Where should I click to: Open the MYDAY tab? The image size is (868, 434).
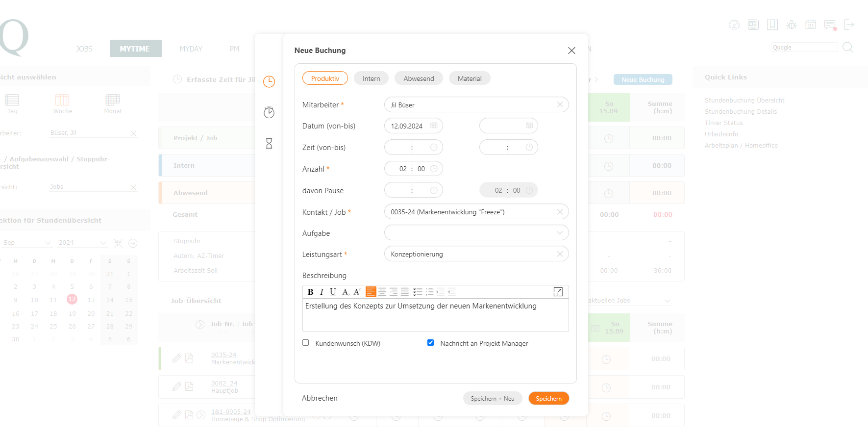click(x=191, y=49)
